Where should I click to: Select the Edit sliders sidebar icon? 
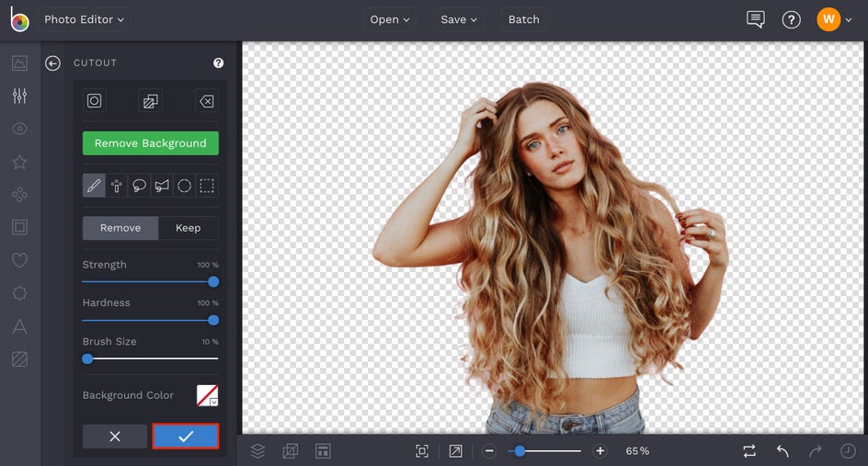coord(19,96)
